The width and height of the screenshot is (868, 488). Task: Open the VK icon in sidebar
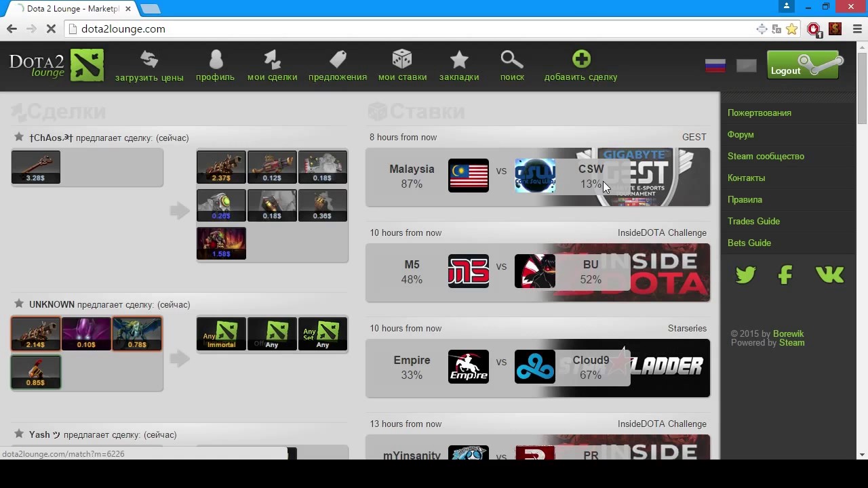[829, 274]
